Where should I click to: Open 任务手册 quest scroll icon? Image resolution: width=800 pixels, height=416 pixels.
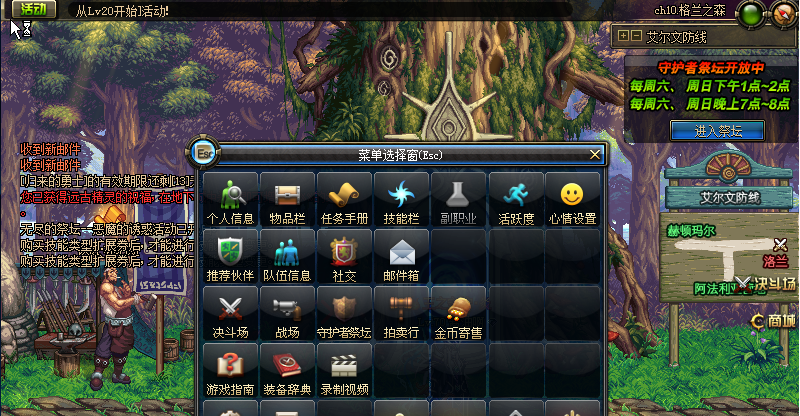click(x=344, y=200)
